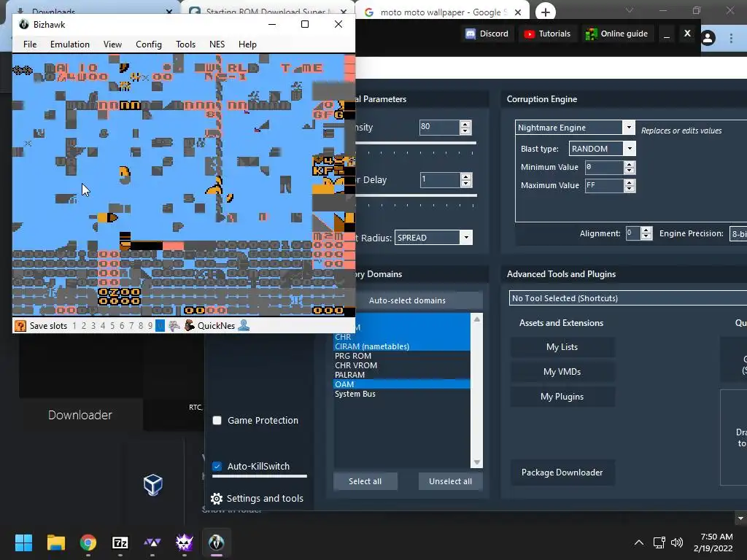Open 7-Zip from the taskbar
The width and height of the screenshot is (747, 560).
pyautogui.click(x=120, y=542)
